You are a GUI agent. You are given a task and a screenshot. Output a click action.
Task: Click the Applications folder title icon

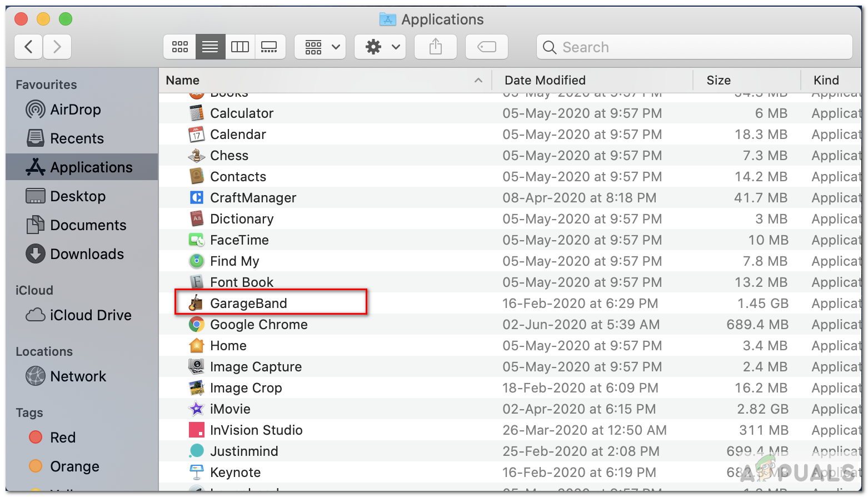(387, 19)
